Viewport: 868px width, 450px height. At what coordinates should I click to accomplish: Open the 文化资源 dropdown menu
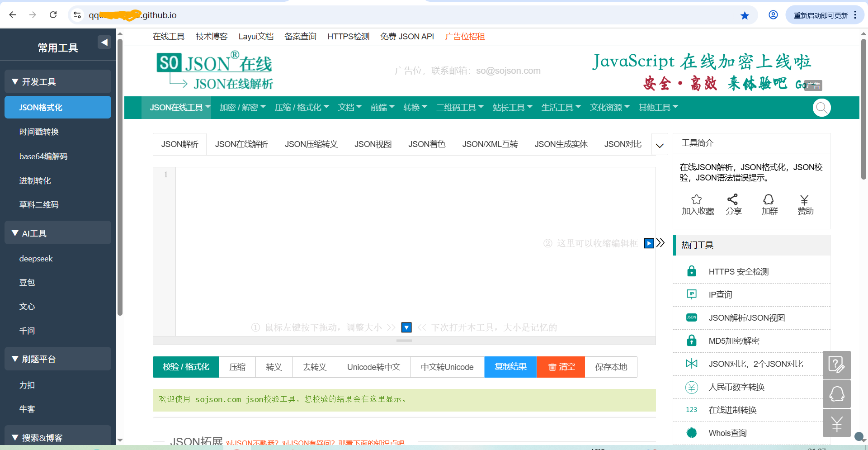(x=609, y=108)
